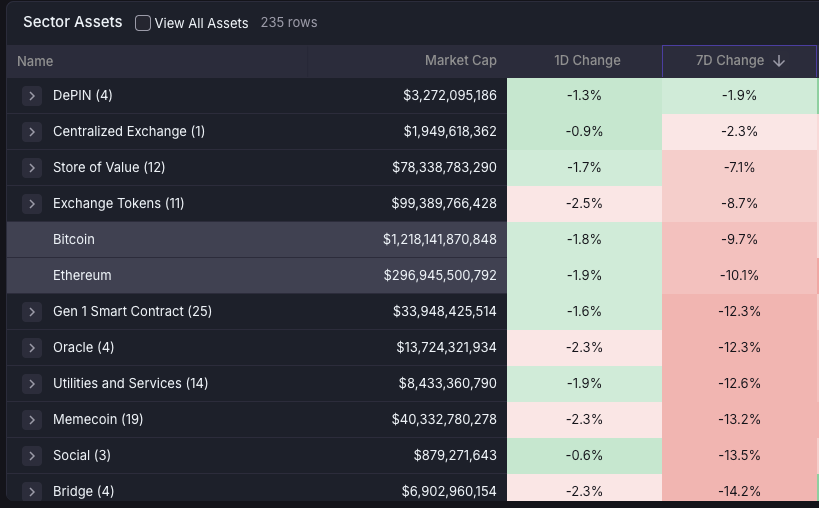Click the Memecoin row chevron icon
The image size is (819, 508).
click(32, 420)
